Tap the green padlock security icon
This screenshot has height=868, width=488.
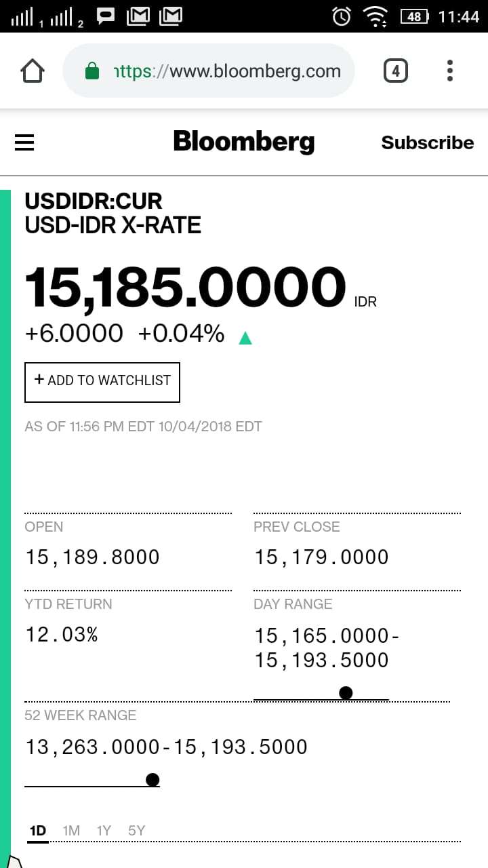click(92, 71)
